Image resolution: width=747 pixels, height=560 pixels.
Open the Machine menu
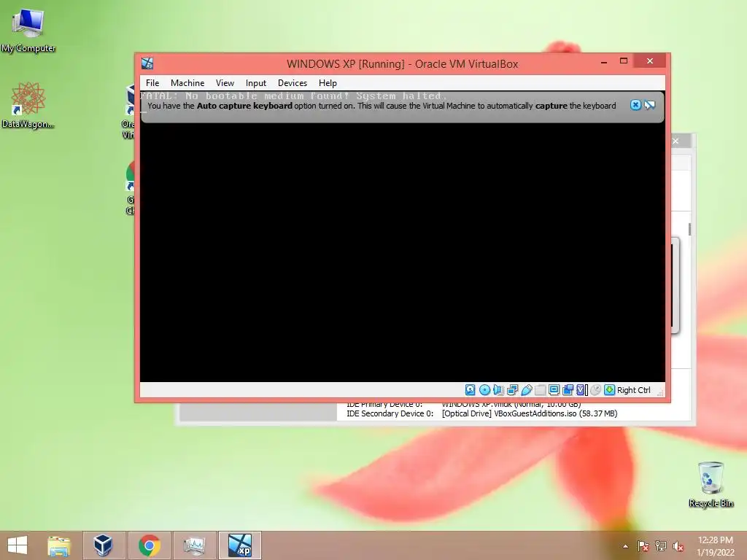(x=187, y=83)
